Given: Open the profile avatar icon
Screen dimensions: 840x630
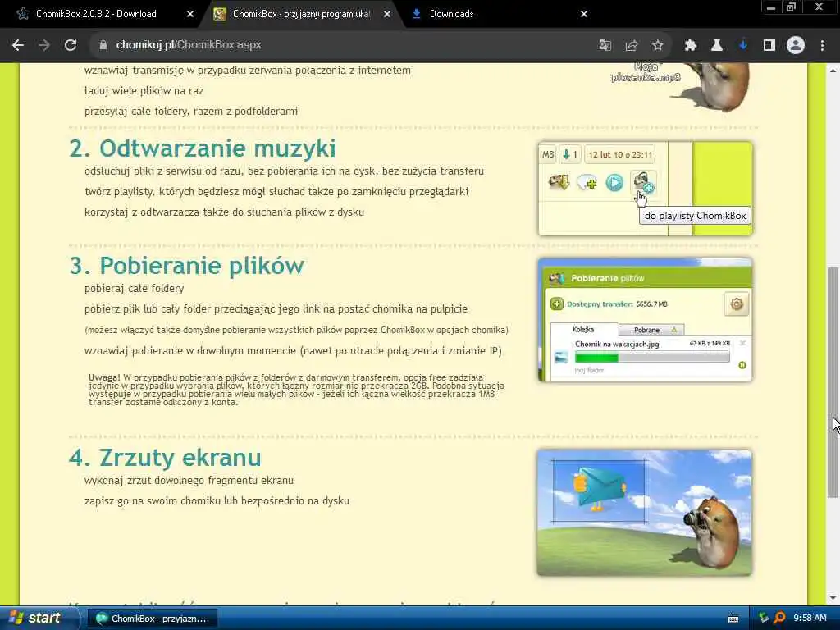Looking at the screenshot, I should (x=796, y=46).
